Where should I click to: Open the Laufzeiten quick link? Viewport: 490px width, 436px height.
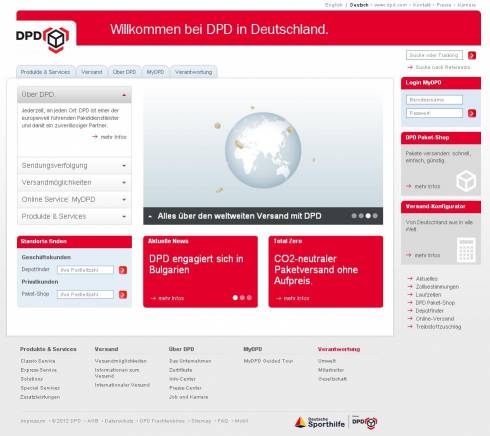pyautogui.click(x=428, y=295)
